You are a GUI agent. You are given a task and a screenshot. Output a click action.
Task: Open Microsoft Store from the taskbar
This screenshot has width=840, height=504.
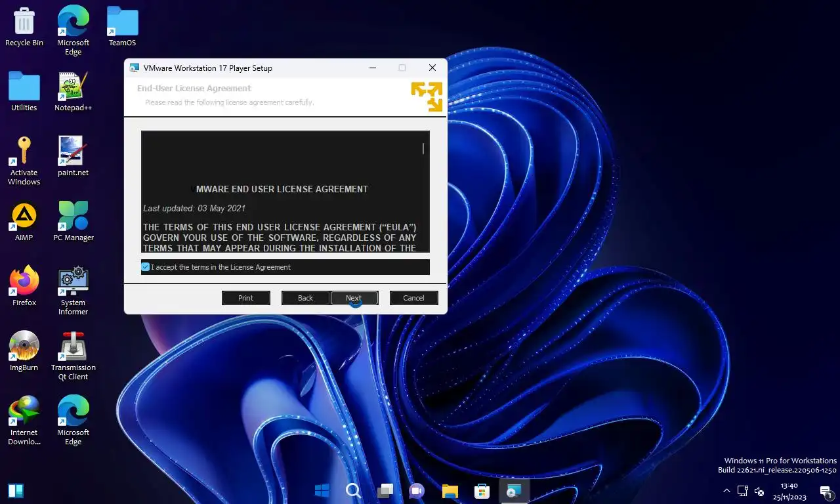click(x=482, y=490)
